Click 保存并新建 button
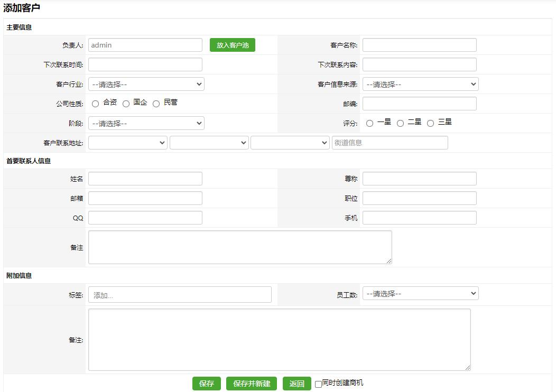The image size is (556, 392). [x=252, y=384]
